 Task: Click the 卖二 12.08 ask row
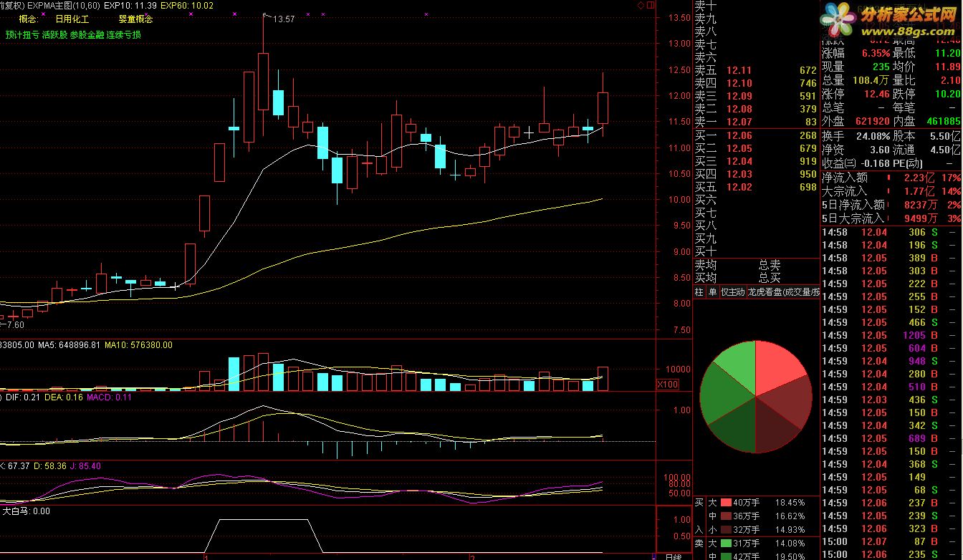tap(756, 109)
